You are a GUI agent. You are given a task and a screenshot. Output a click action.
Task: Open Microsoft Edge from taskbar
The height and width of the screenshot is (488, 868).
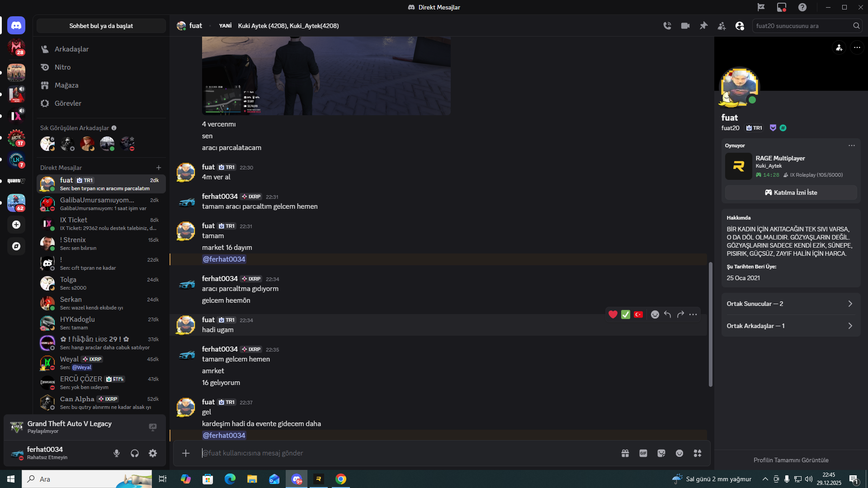click(x=230, y=479)
